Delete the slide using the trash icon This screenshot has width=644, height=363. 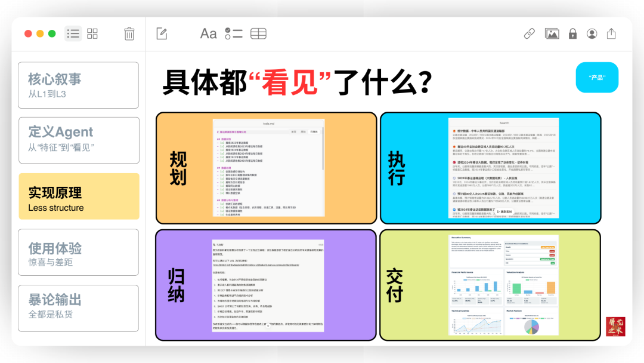129,34
